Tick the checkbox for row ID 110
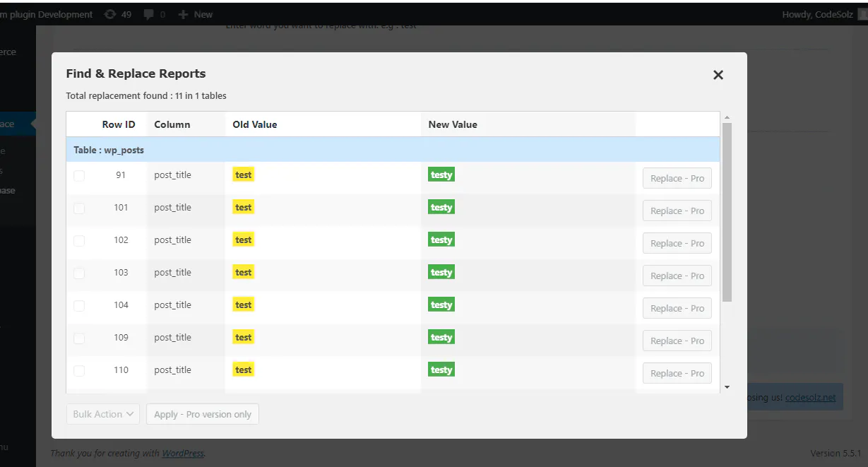 tap(79, 371)
